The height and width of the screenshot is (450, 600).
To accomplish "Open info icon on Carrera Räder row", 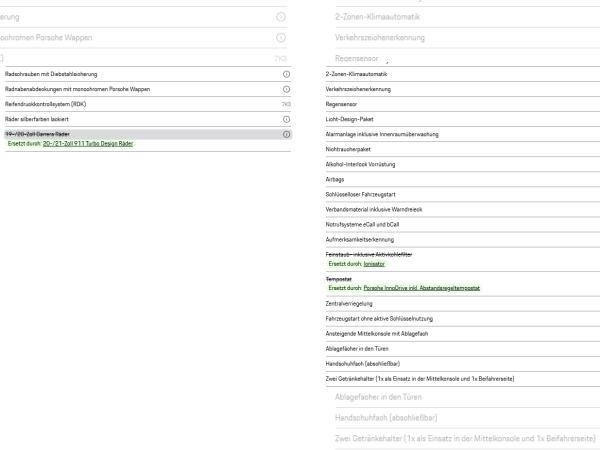I will (x=286, y=134).
